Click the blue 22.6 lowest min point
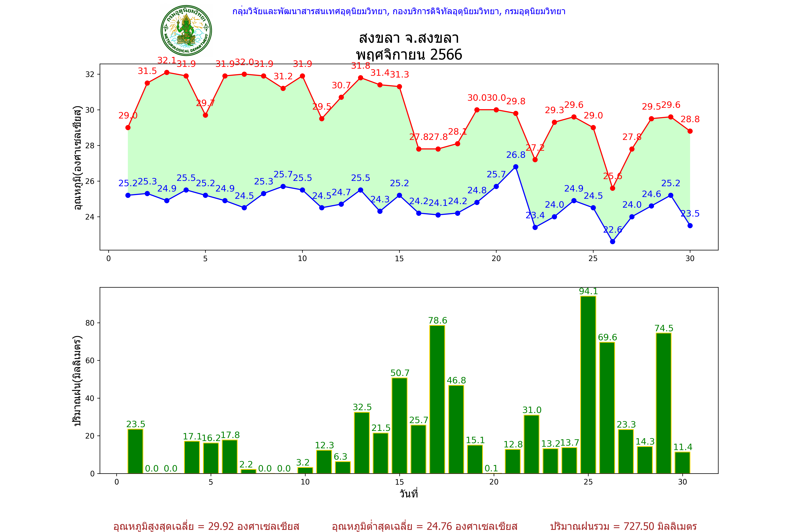This screenshot has height=532, width=798. (612, 242)
